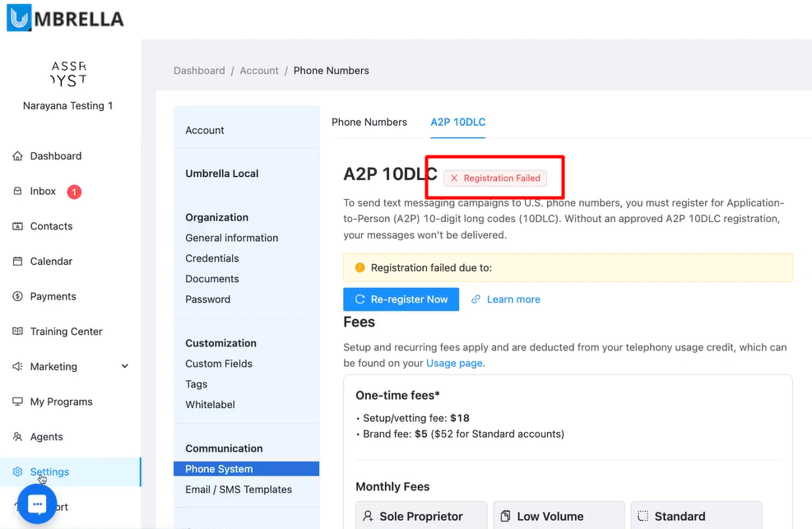Image resolution: width=812 pixels, height=529 pixels.
Task: Click the My Programs monitor icon
Action: [x=18, y=402]
